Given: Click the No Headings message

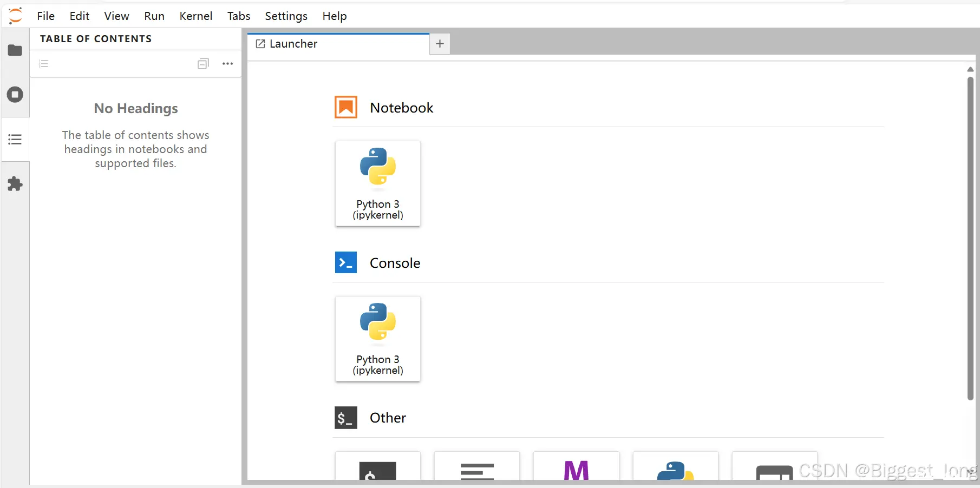Looking at the screenshot, I should 136,108.
